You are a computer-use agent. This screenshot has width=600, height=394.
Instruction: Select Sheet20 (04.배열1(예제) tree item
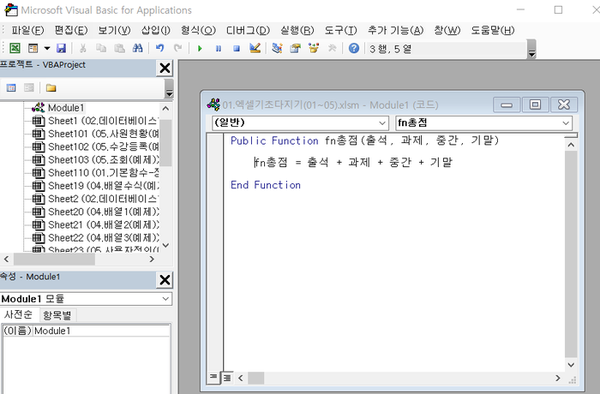point(103,212)
